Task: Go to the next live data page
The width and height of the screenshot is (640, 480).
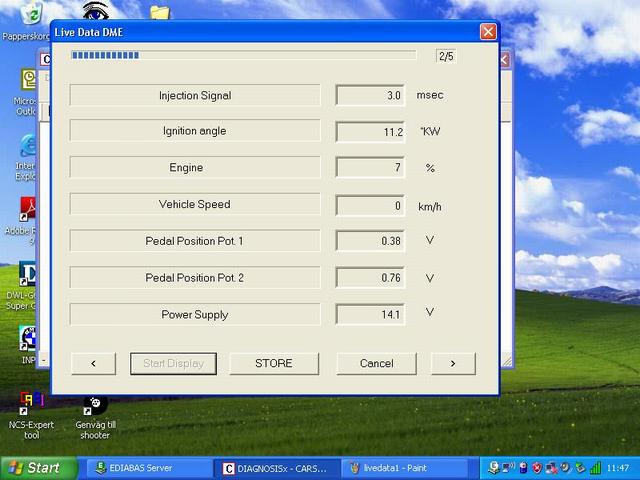Action: [452, 363]
